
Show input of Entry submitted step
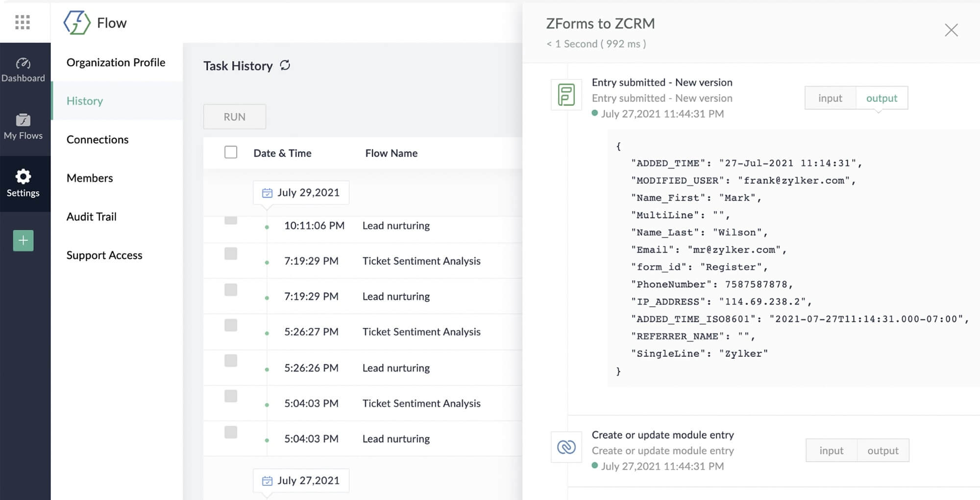830,98
